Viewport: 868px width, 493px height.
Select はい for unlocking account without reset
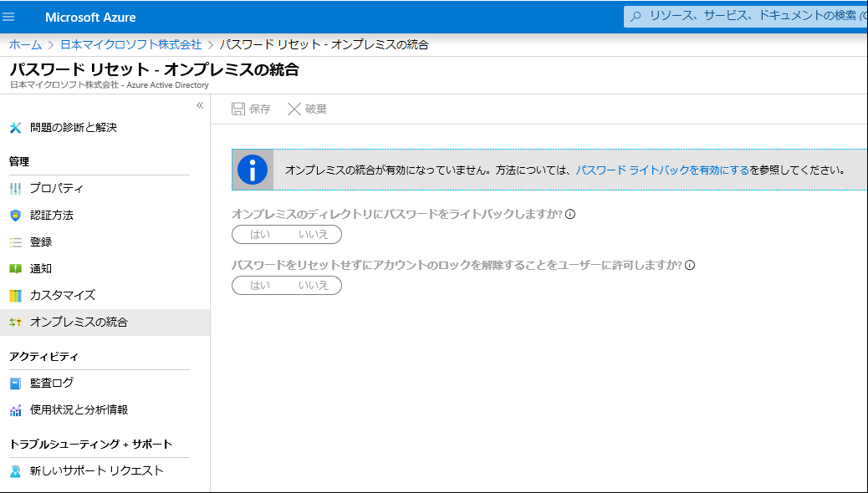tap(259, 286)
